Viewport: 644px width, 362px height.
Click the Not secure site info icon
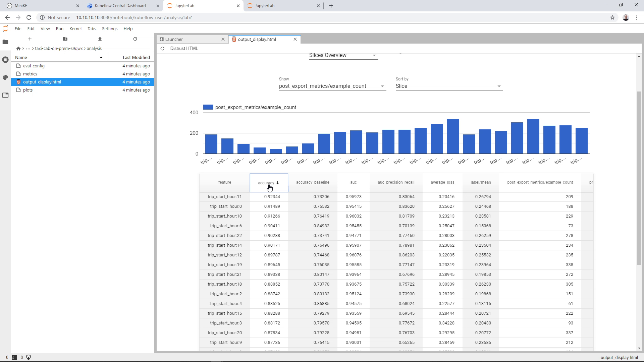click(x=42, y=17)
